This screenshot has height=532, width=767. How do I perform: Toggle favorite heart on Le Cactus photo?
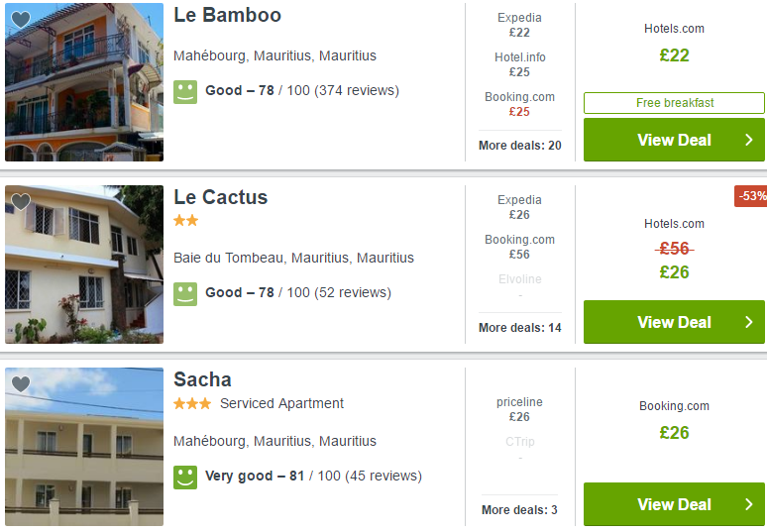click(x=21, y=202)
